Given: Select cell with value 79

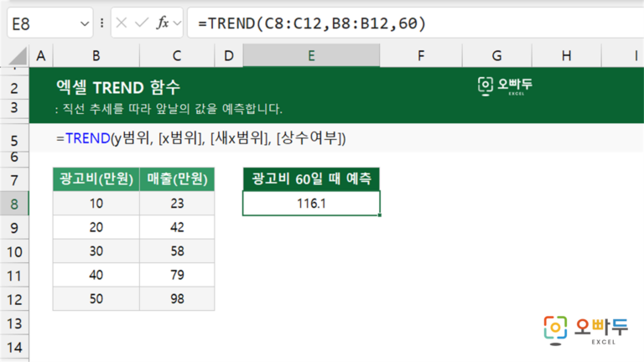Looking at the screenshot, I should point(177,275).
